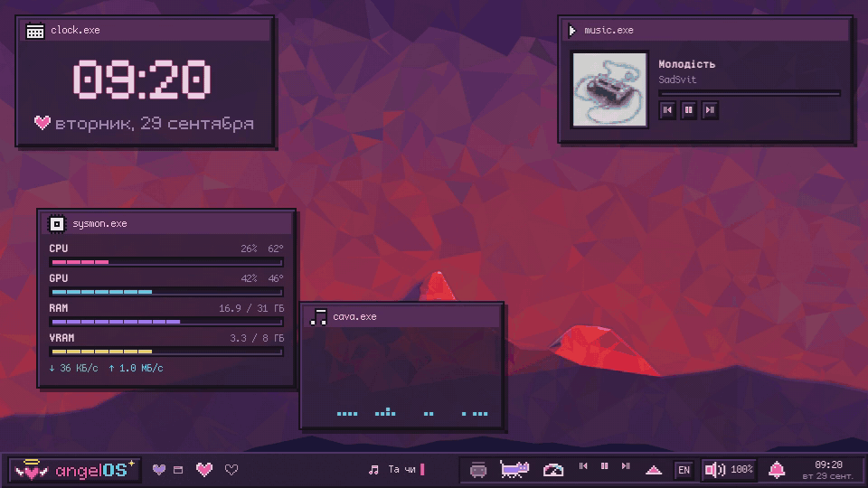Click the CPU label in sysmon
The image size is (868, 488).
click(x=59, y=249)
